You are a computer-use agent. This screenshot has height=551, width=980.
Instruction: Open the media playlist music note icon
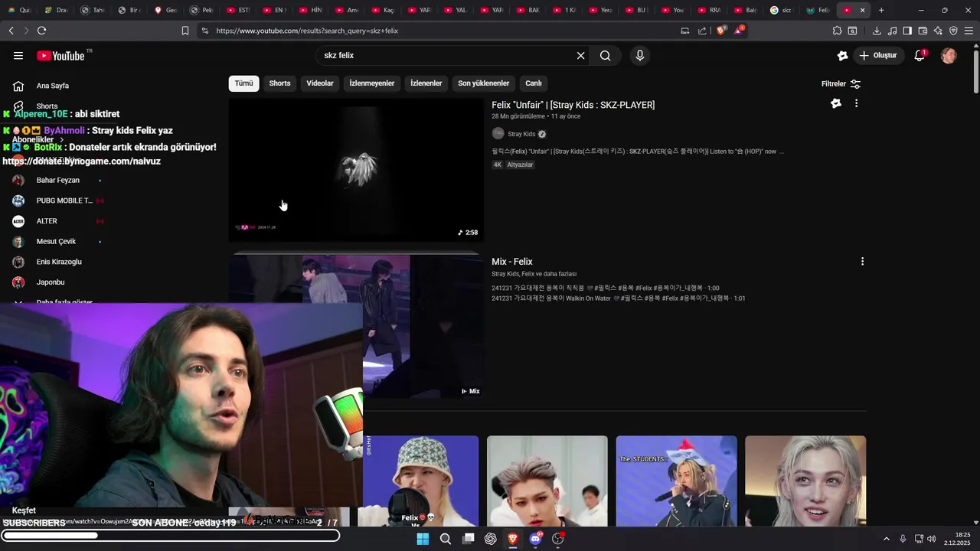click(892, 31)
